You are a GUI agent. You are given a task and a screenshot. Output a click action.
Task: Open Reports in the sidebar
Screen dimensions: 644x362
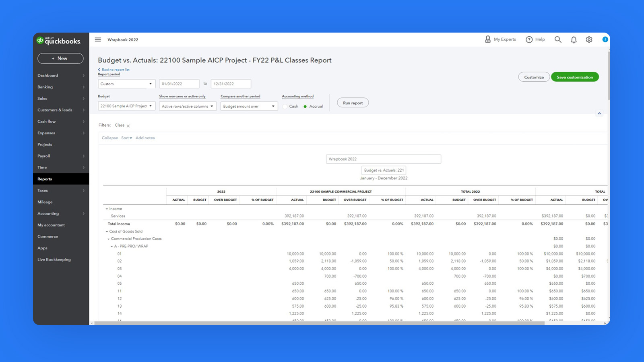click(44, 179)
